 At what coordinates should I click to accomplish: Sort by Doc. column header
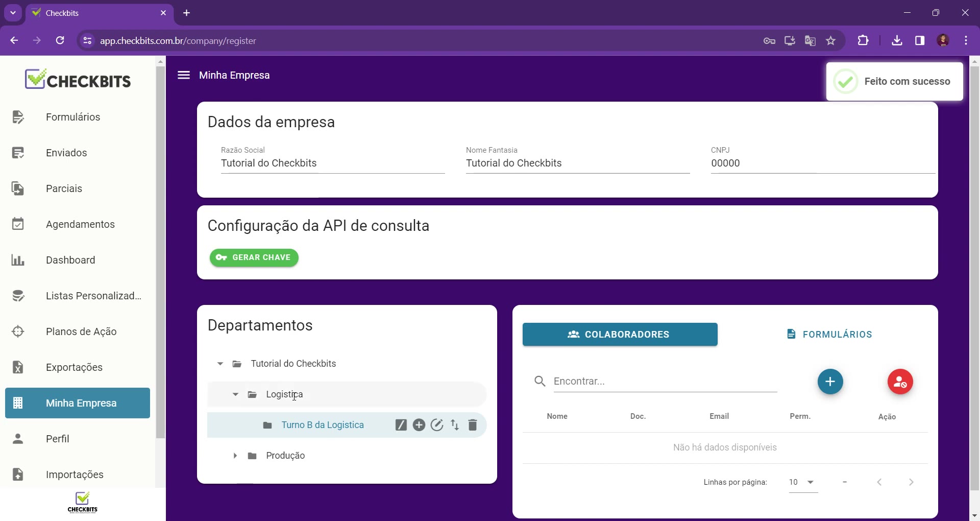tap(638, 416)
